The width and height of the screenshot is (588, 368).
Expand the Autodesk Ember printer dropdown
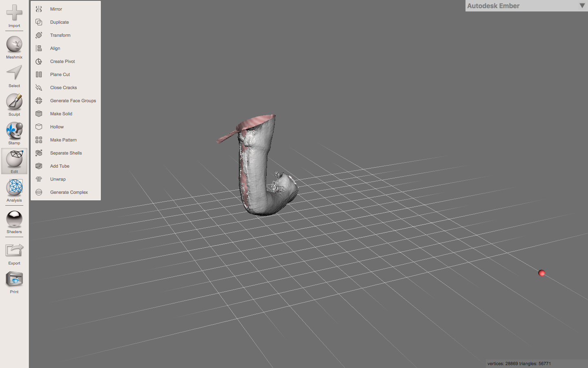pos(582,6)
